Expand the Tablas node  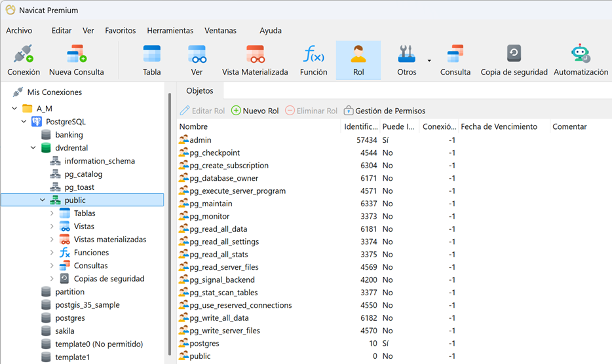point(52,213)
